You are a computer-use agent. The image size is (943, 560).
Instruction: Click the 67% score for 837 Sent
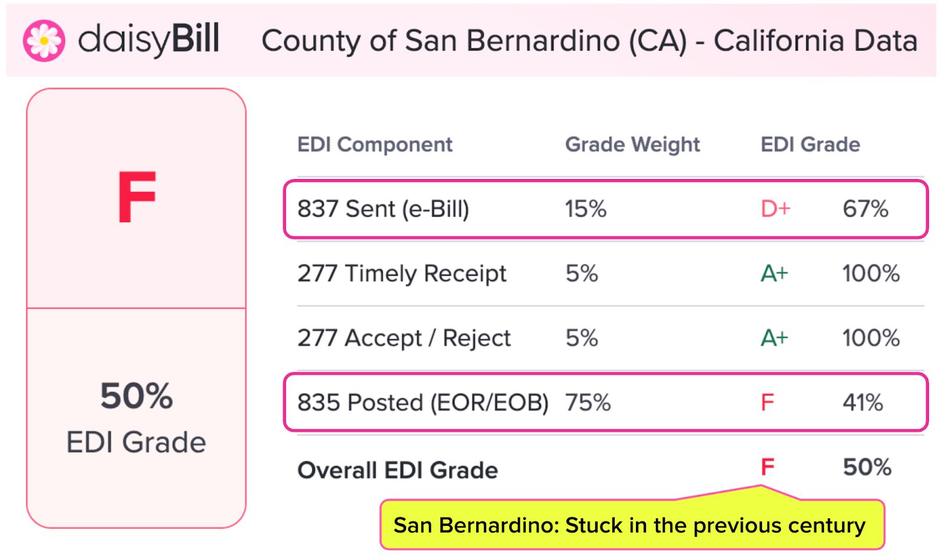pos(865,209)
